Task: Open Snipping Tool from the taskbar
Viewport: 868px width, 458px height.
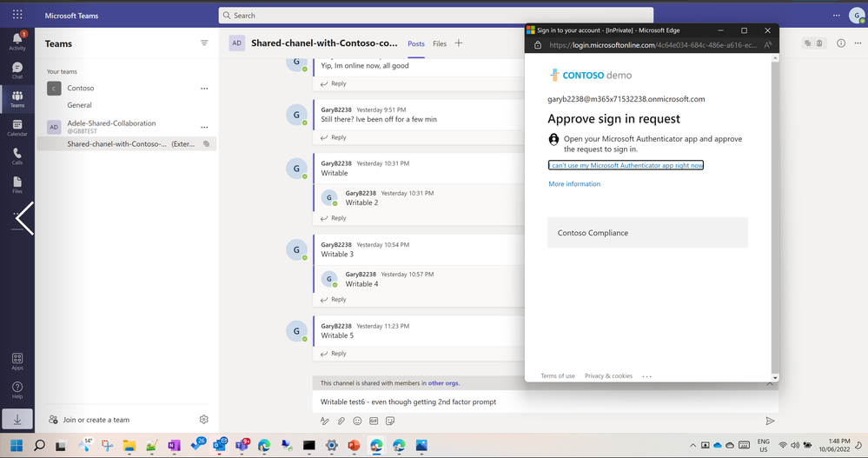Action: (x=107, y=445)
